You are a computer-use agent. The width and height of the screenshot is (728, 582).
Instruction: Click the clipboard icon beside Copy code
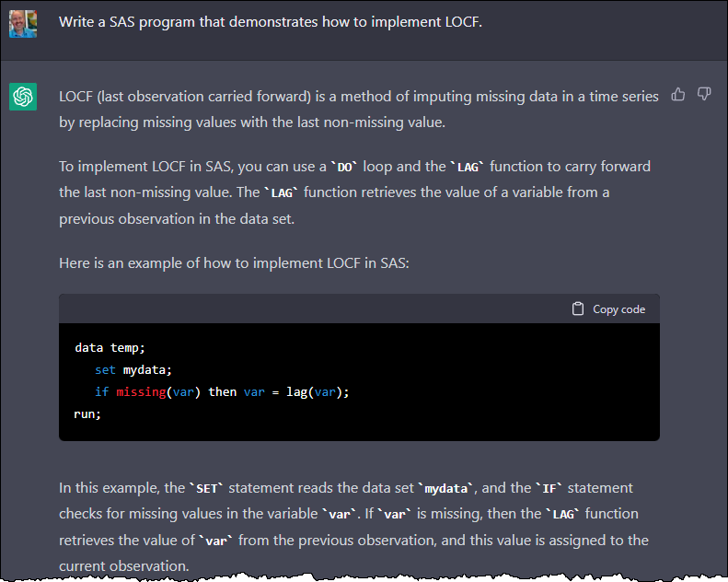578,309
